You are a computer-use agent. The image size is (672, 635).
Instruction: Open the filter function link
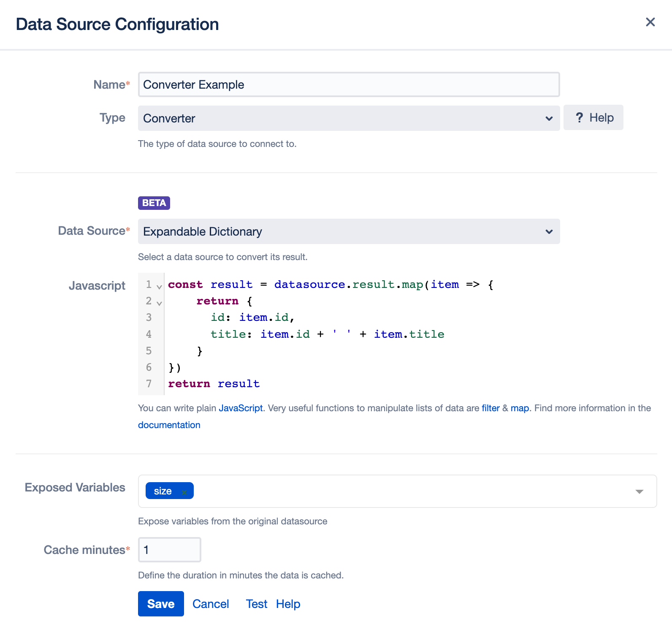tap(490, 408)
